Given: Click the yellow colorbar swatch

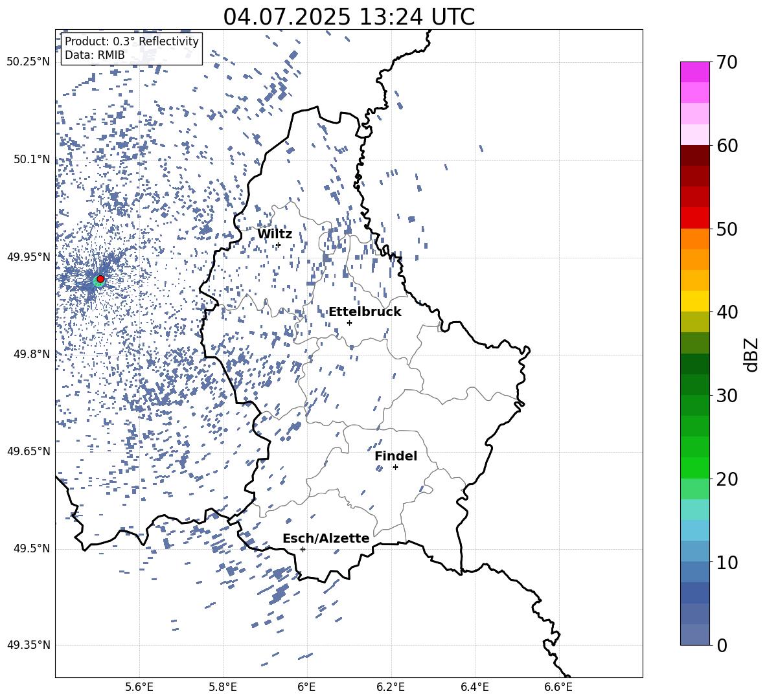Looking at the screenshot, I should click(x=694, y=301).
